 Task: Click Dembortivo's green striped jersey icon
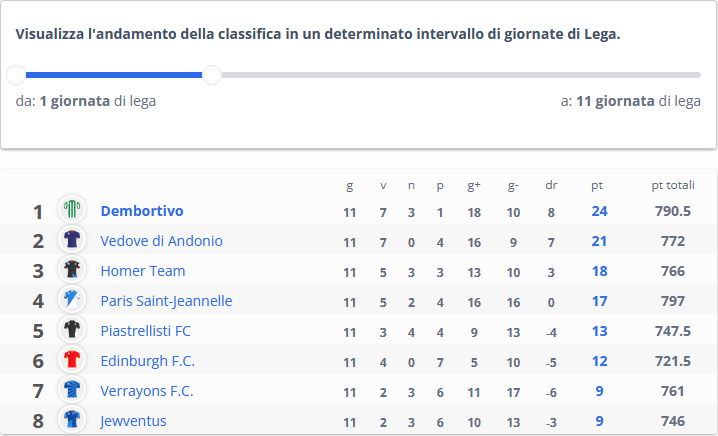tap(72, 209)
